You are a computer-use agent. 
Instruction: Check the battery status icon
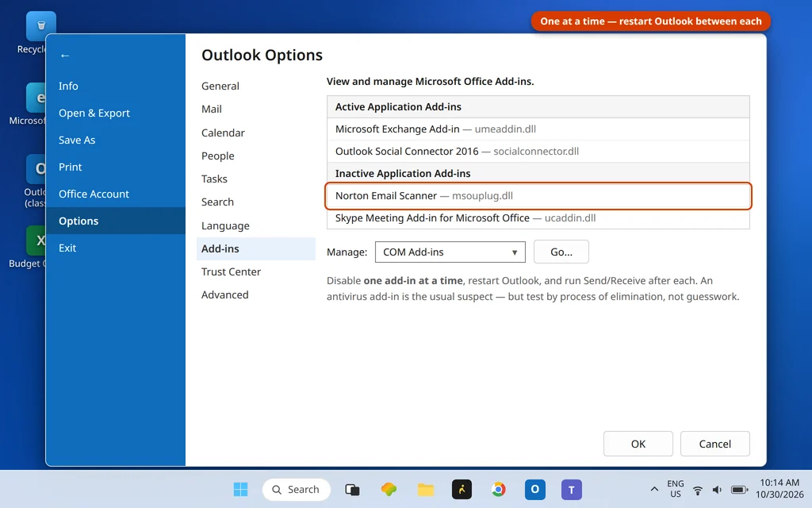pos(739,490)
